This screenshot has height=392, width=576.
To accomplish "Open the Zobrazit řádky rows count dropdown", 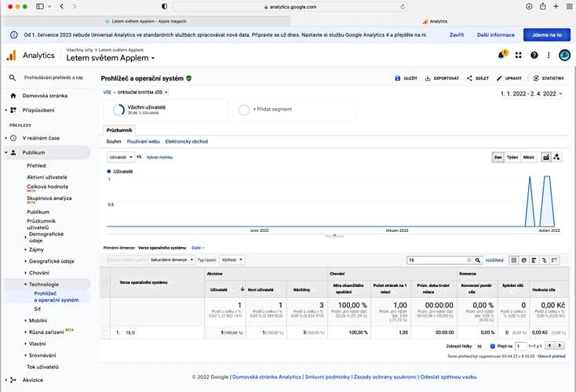I will click(485, 346).
